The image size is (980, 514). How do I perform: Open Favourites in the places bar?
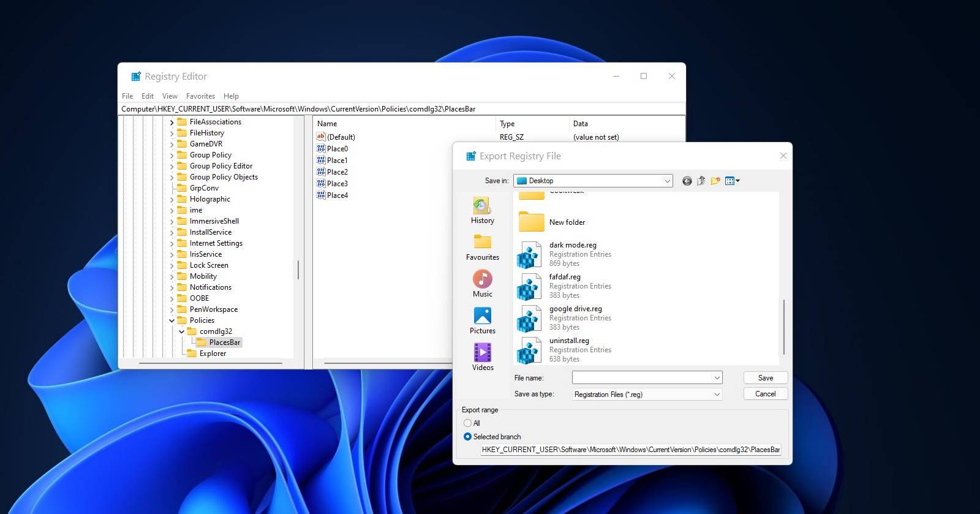[x=482, y=247]
